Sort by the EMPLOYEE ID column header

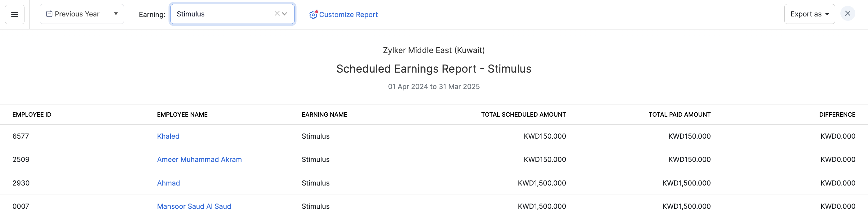pos(32,114)
